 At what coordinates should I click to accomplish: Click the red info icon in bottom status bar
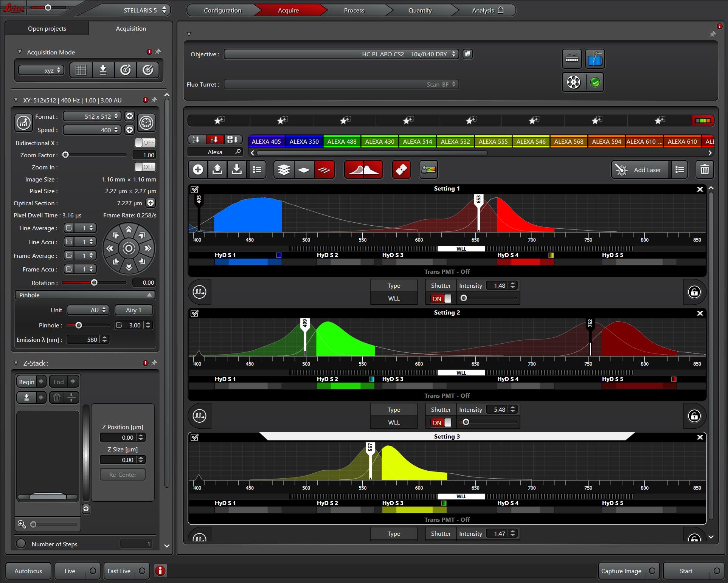(160, 571)
